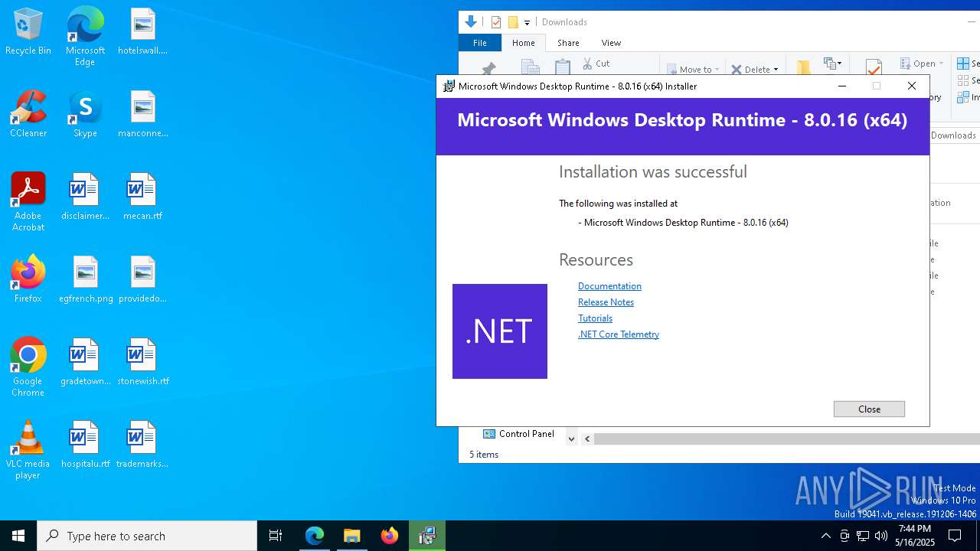
Task: Switch to the Home ribbon tab
Action: (524, 43)
